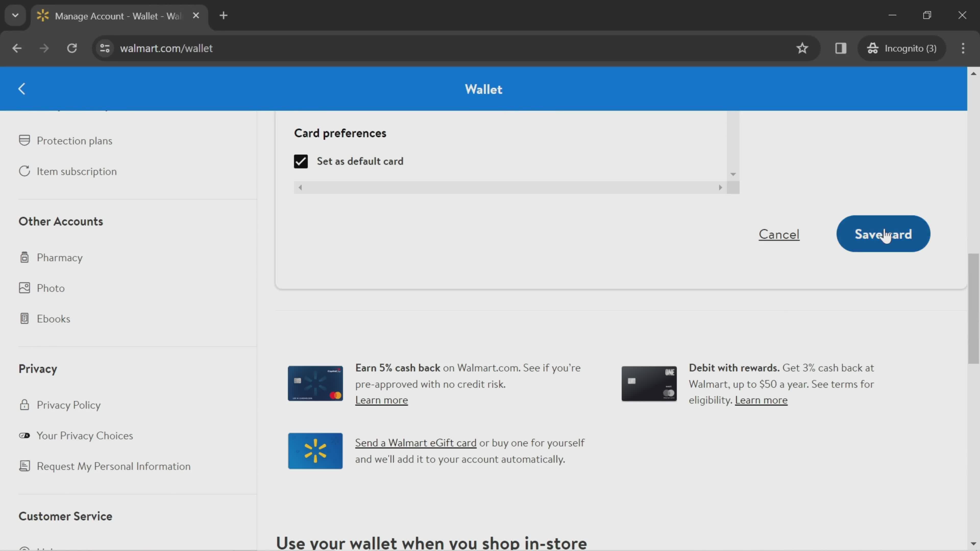Enable the default card preference checkbox

coord(301,161)
